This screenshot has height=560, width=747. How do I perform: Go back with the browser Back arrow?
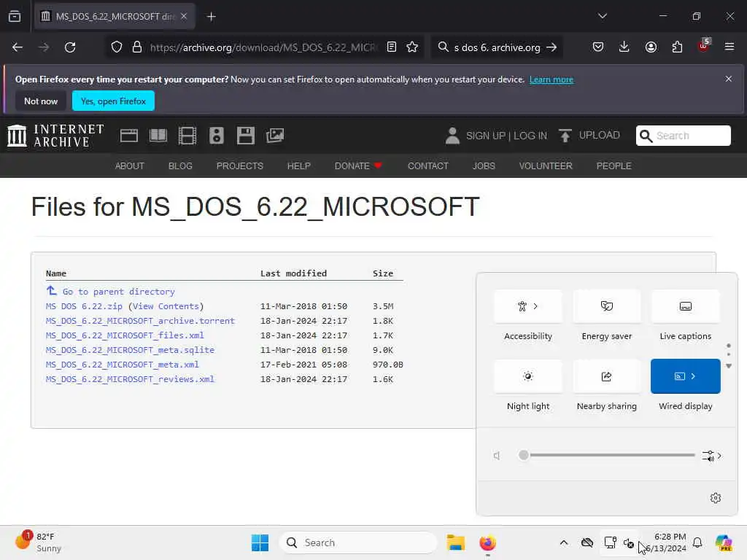[x=18, y=47]
